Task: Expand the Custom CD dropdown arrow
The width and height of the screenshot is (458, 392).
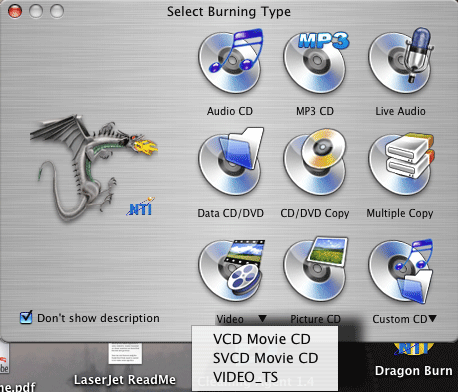Action: point(432,319)
